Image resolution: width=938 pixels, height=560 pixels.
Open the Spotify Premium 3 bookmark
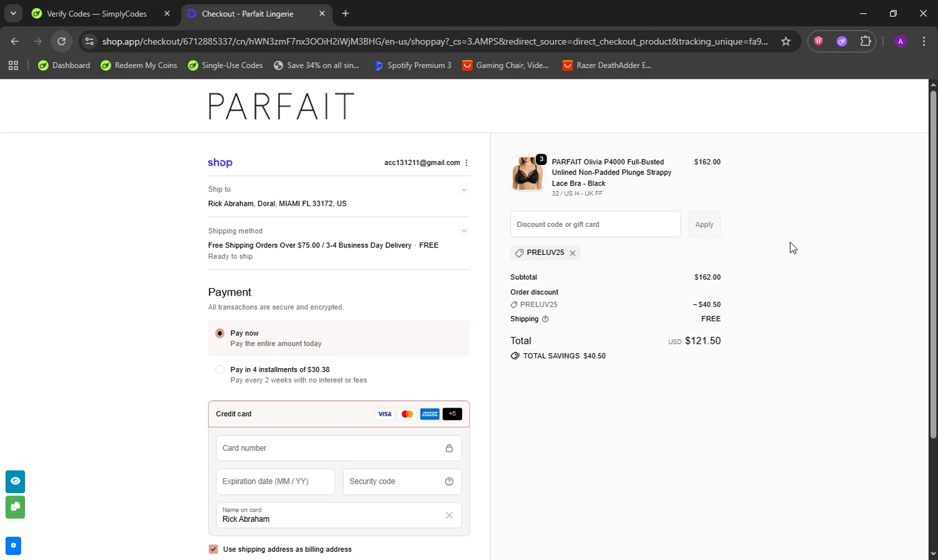(413, 65)
